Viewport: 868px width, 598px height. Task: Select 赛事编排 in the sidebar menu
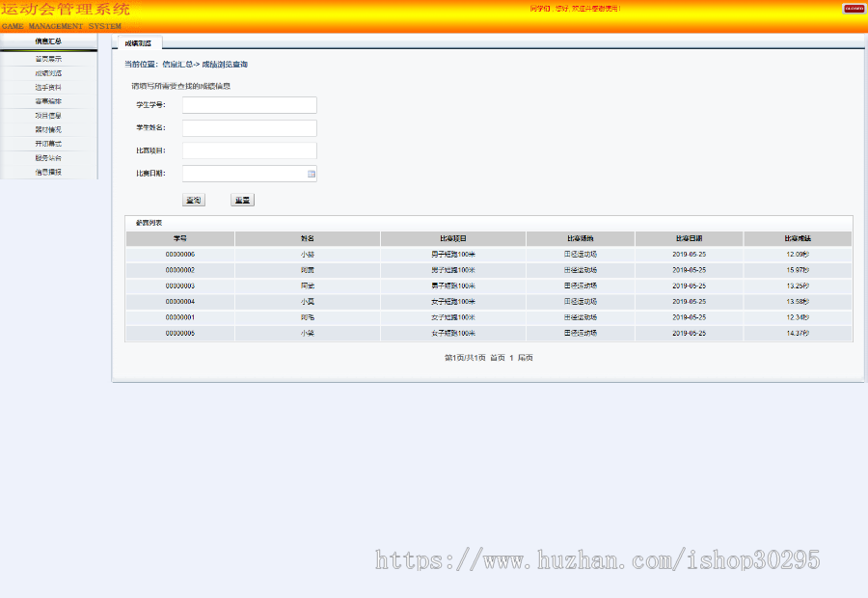pyautogui.click(x=46, y=99)
